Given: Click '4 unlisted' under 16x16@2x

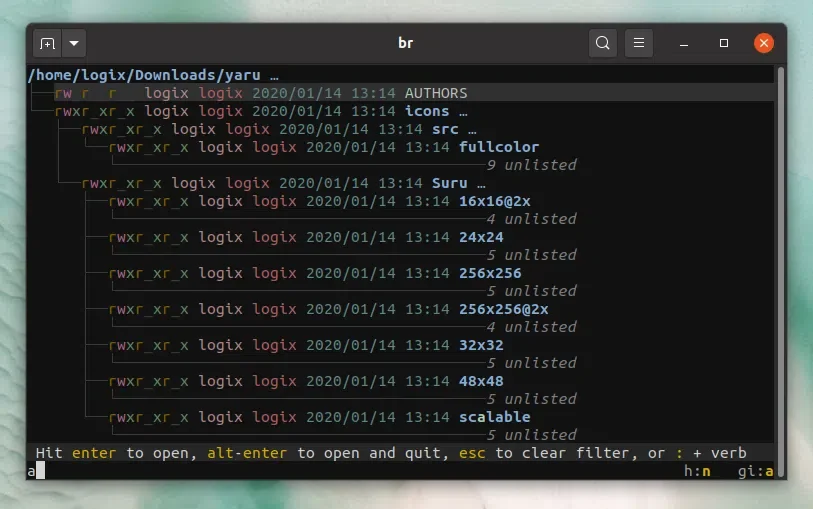Looking at the screenshot, I should (531, 219).
